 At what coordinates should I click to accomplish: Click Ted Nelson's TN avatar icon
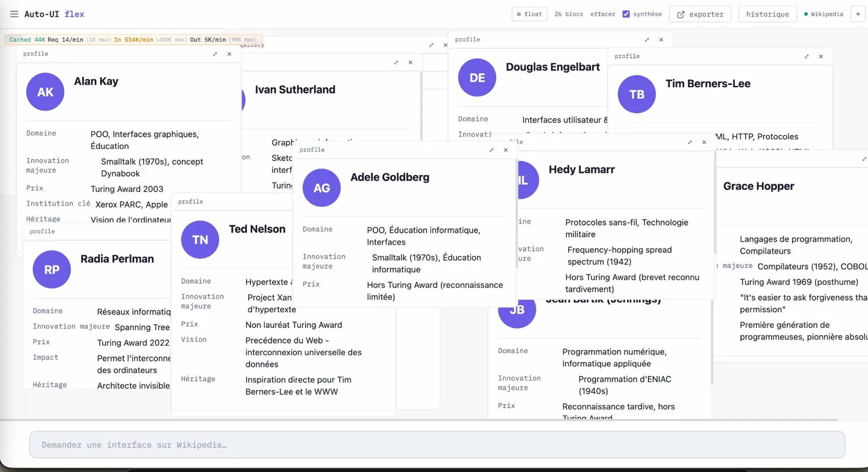199,239
